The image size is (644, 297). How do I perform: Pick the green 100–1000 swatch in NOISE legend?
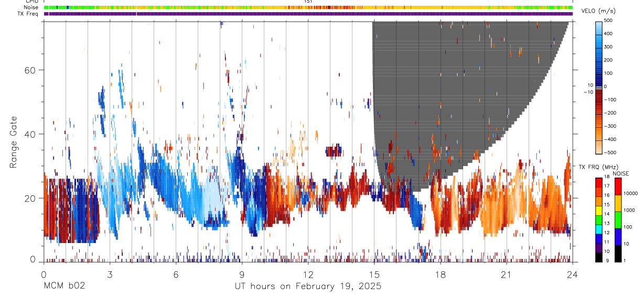[617, 219]
